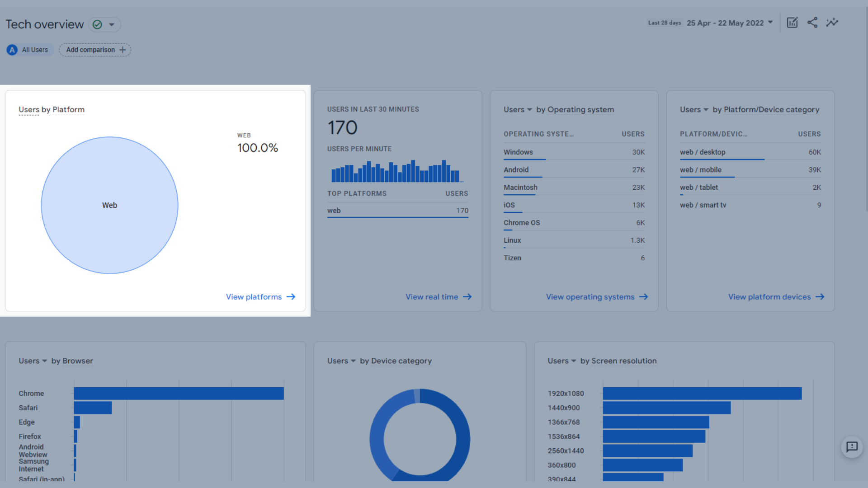Click the share icon in the toolbar

[x=812, y=23]
